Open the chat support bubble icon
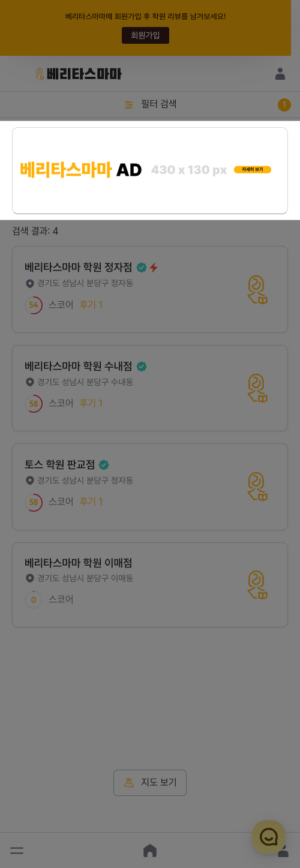 pos(269,837)
